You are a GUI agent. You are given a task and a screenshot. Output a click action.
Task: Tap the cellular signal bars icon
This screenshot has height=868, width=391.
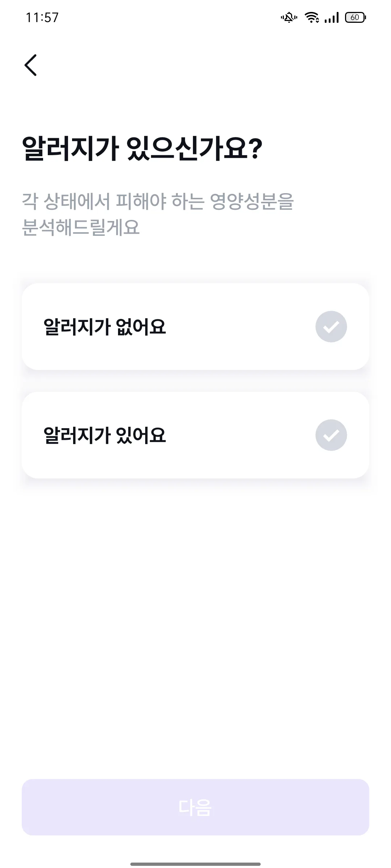(332, 17)
